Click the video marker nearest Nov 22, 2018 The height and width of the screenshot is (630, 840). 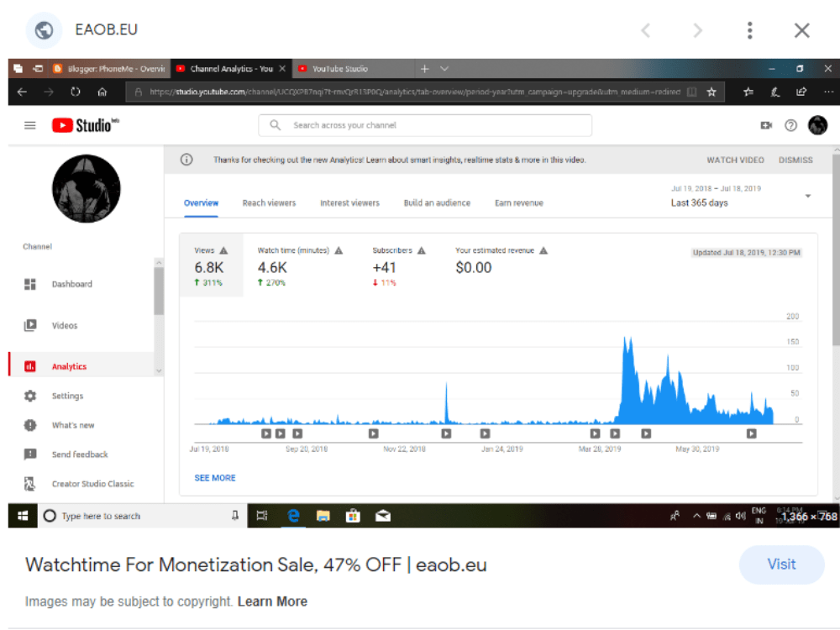click(374, 433)
